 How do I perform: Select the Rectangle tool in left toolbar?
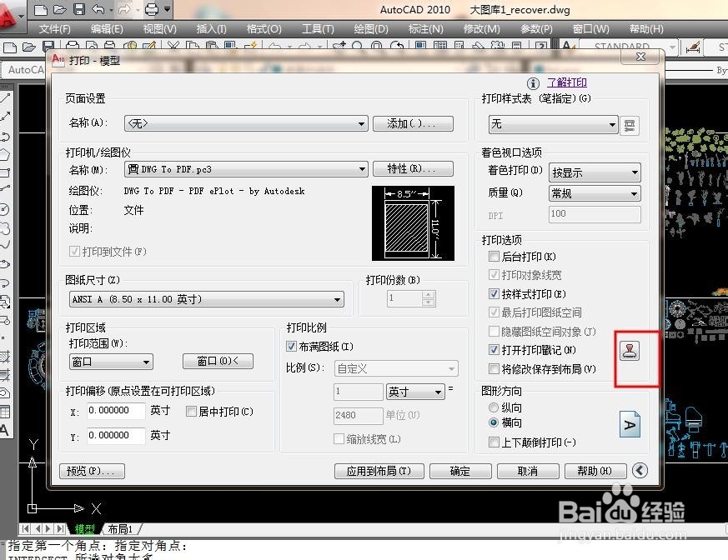click(5, 172)
